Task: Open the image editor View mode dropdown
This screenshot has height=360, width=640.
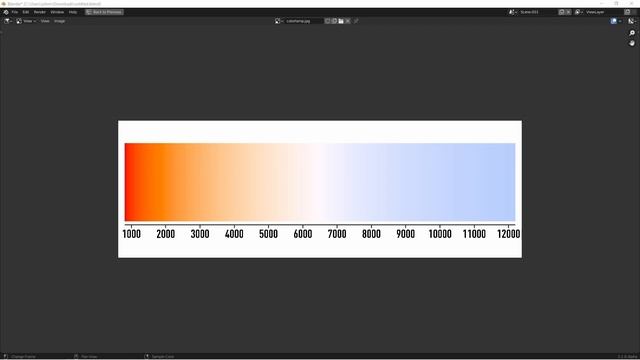Action: (26, 21)
